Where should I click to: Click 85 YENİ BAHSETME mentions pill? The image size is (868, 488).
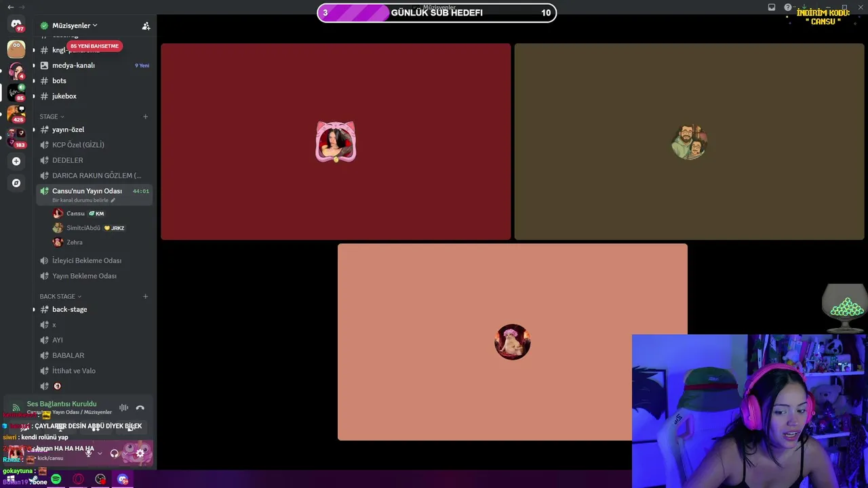tap(94, 46)
